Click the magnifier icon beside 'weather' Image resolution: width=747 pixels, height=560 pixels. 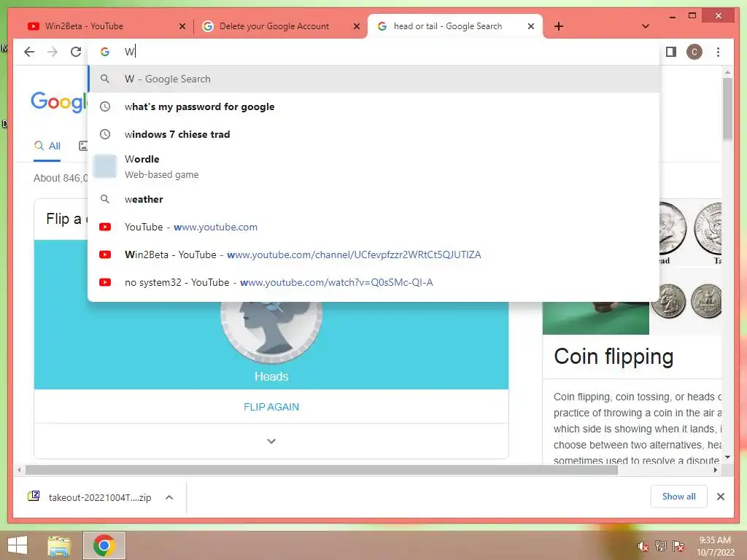pos(105,199)
